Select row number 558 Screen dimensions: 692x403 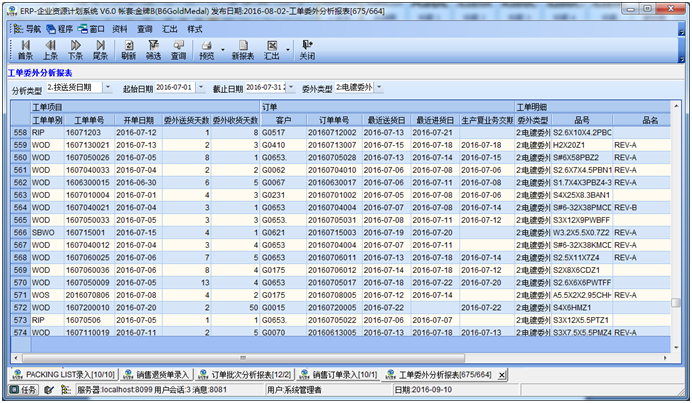pyautogui.click(x=20, y=132)
